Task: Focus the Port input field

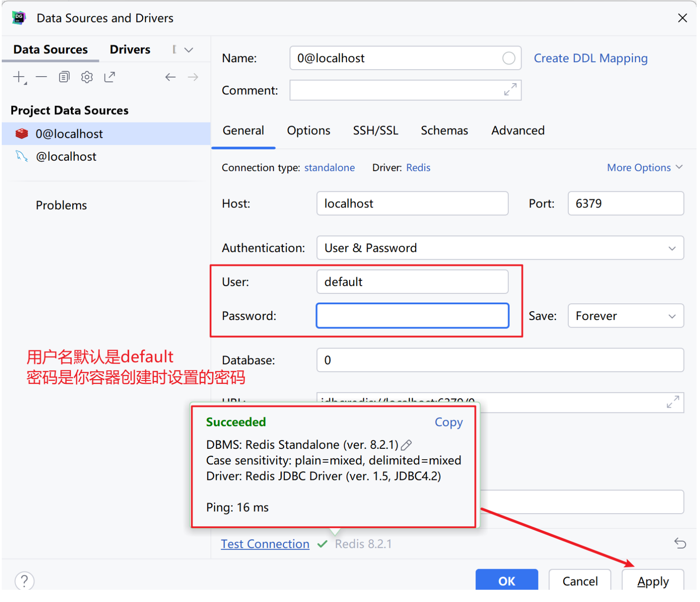Action: [x=626, y=203]
